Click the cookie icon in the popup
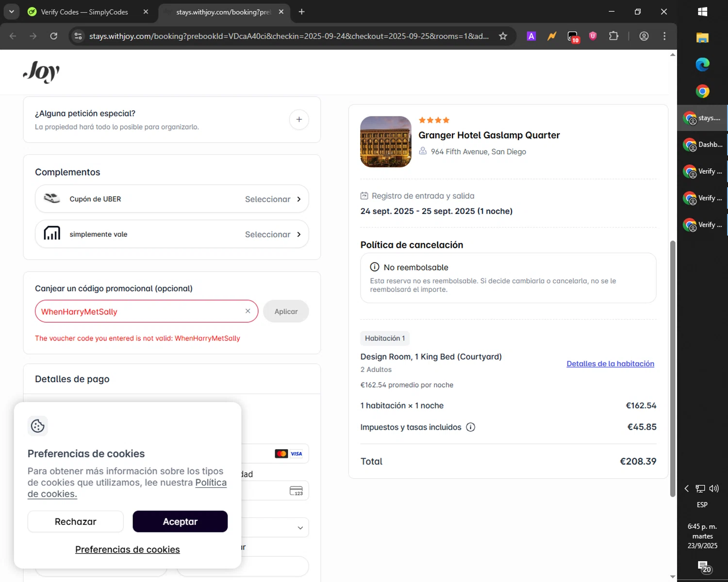728x582 pixels. point(38,426)
